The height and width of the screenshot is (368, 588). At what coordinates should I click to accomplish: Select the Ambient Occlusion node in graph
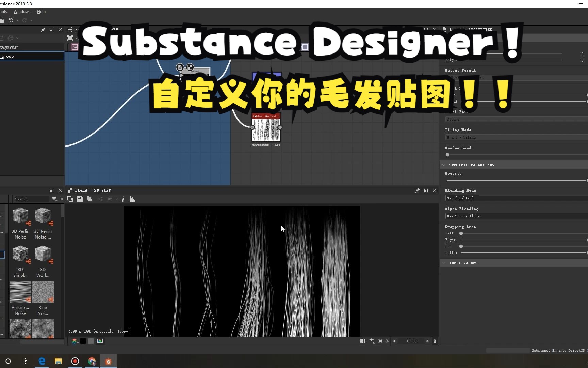(266, 128)
